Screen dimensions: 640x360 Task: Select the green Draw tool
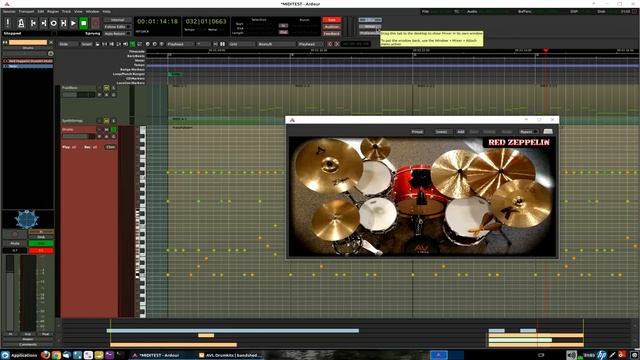point(132,44)
